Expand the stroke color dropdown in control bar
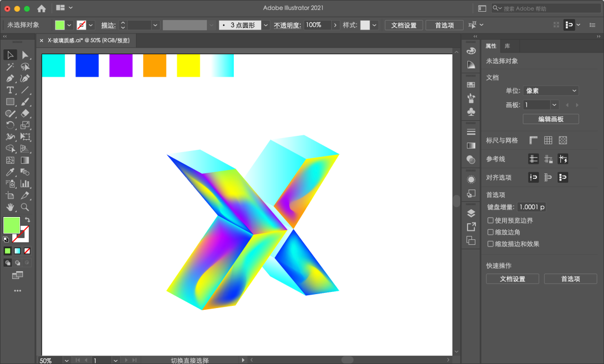 click(91, 25)
